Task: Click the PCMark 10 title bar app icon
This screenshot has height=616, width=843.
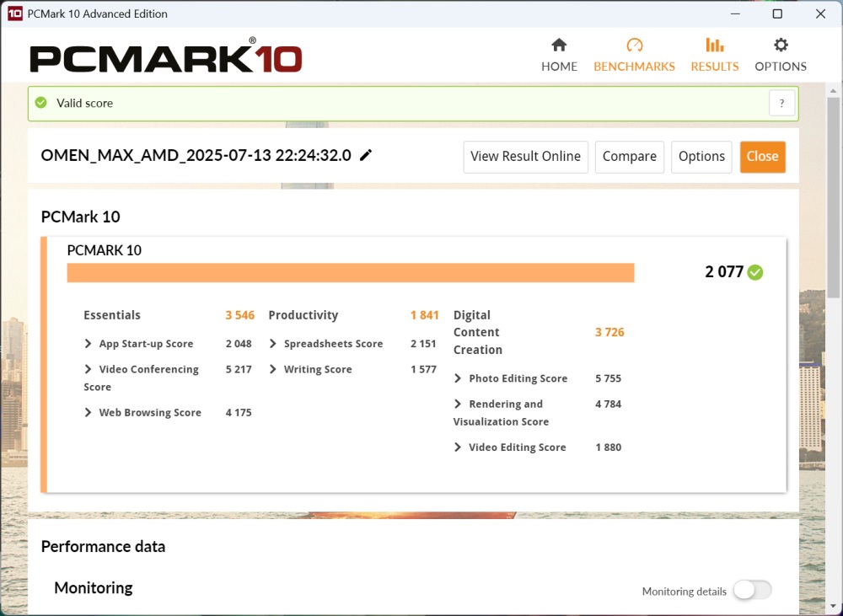Action: click(x=14, y=13)
